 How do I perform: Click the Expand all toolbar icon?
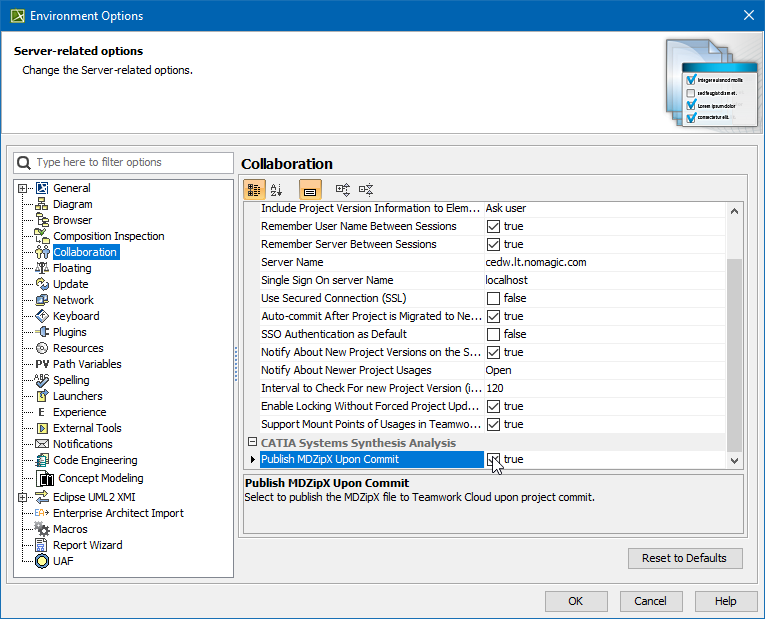pos(343,189)
